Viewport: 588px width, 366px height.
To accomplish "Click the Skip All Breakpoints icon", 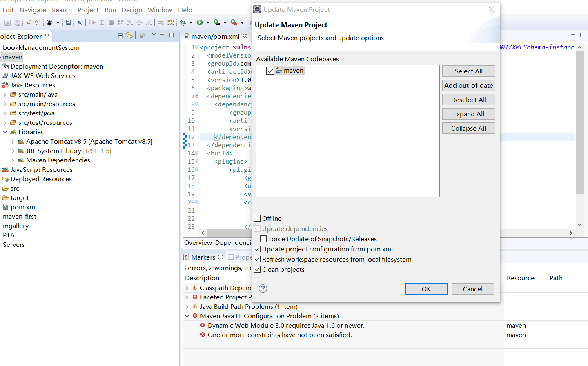I will (x=80, y=23).
